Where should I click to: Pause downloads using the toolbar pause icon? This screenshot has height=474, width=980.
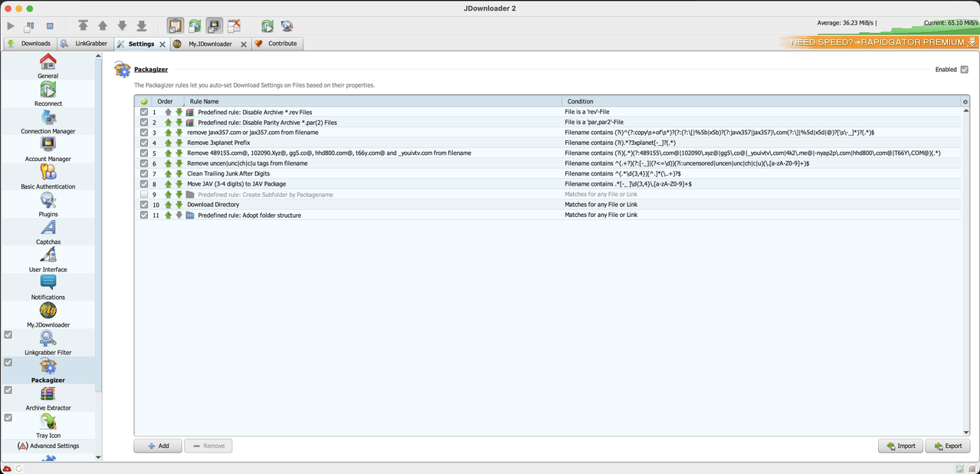[30, 26]
